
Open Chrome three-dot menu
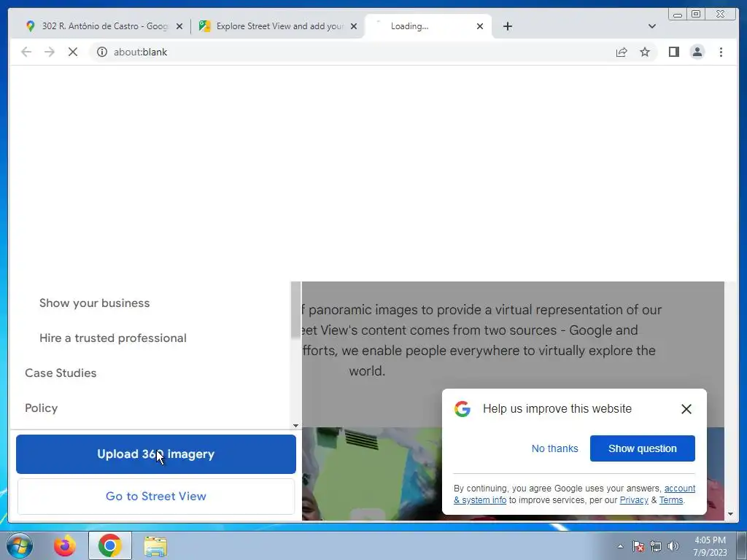pyautogui.click(x=721, y=52)
